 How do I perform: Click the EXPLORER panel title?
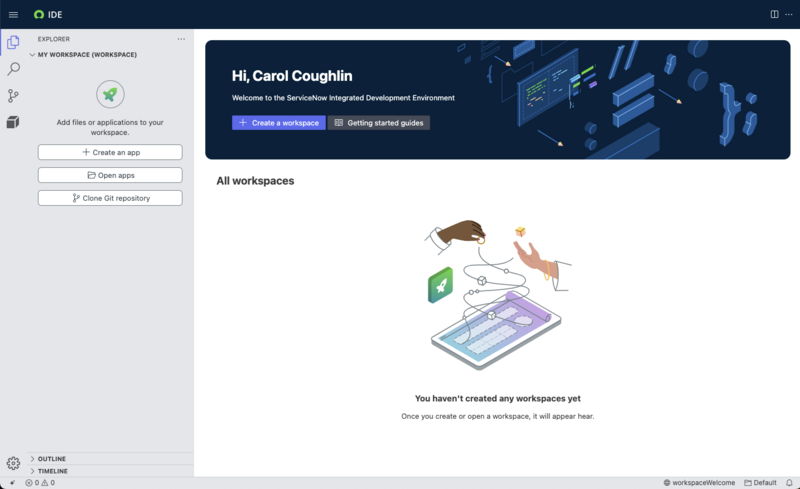[54, 39]
